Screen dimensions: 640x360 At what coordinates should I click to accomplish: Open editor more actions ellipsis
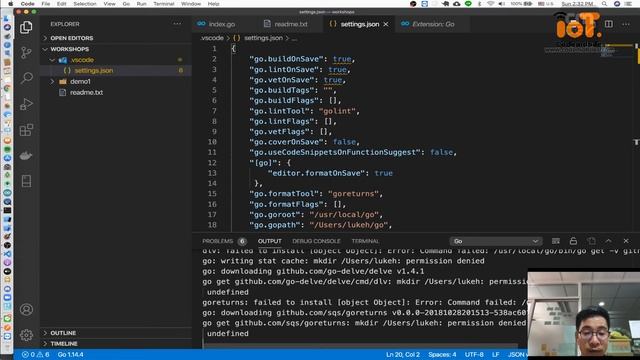pos(626,24)
